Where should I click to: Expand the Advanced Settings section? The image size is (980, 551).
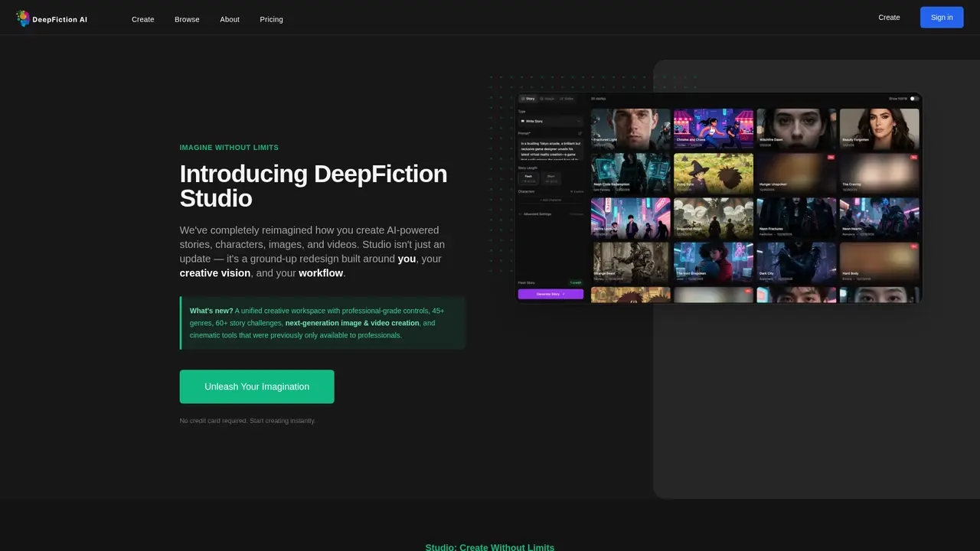click(550, 214)
